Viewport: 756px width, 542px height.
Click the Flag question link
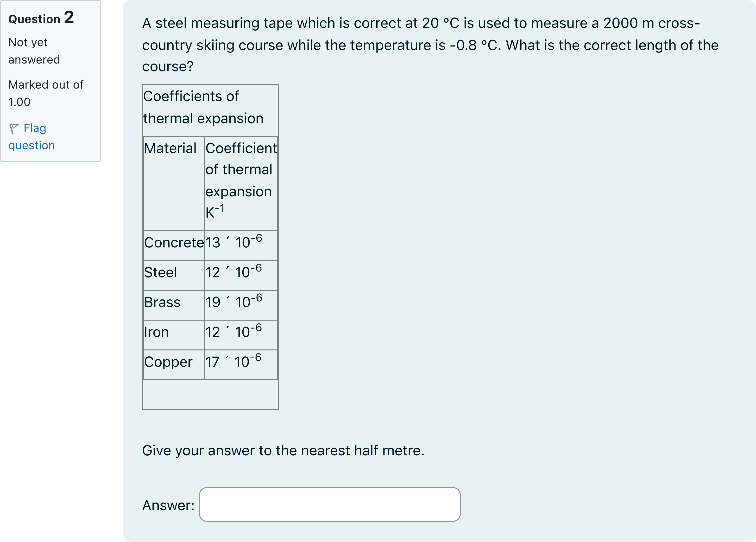[32, 136]
